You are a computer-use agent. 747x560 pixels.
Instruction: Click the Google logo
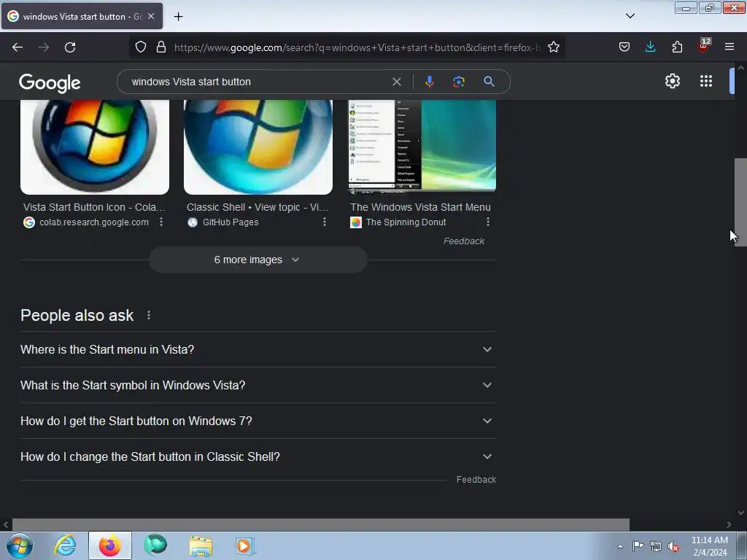[x=50, y=83]
